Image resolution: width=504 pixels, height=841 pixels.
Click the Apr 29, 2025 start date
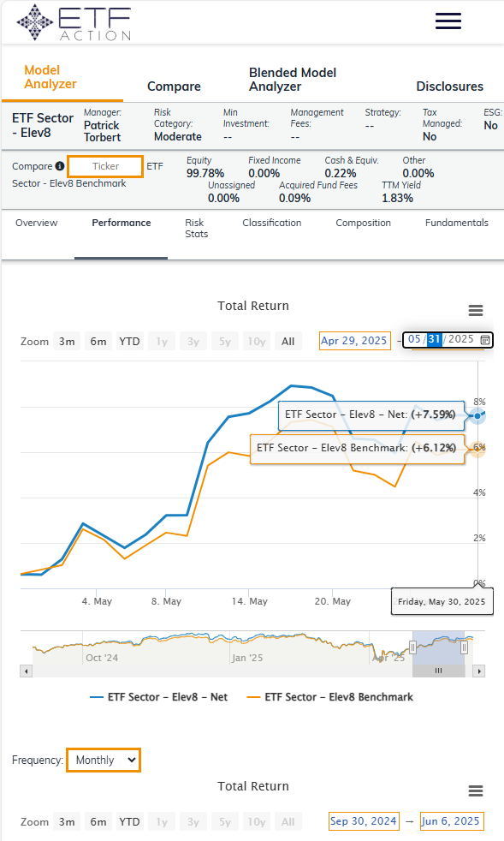354,341
